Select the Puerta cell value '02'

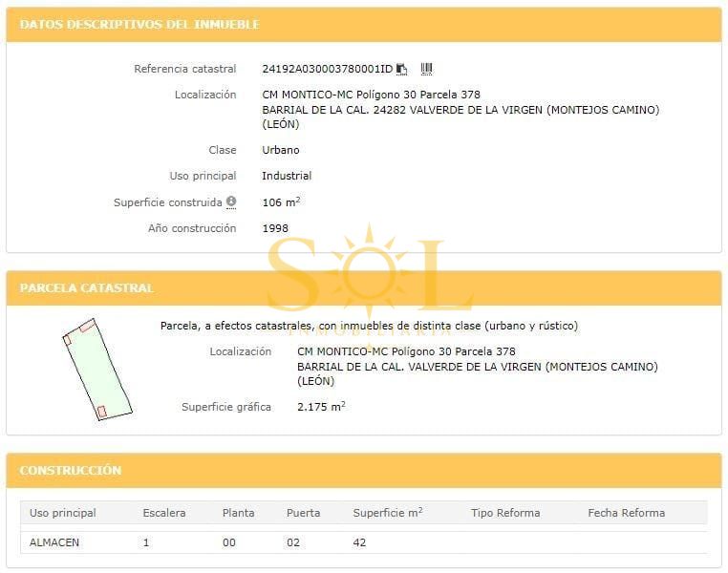click(x=293, y=542)
